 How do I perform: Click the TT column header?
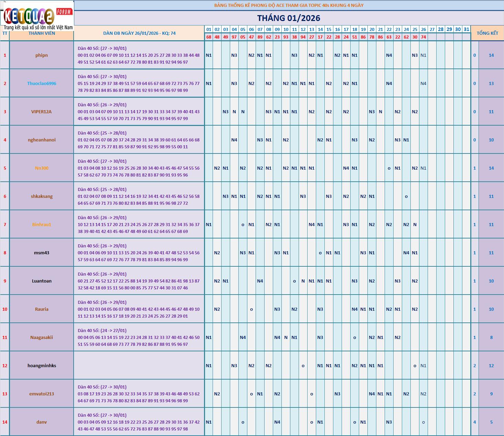(5, 33)
